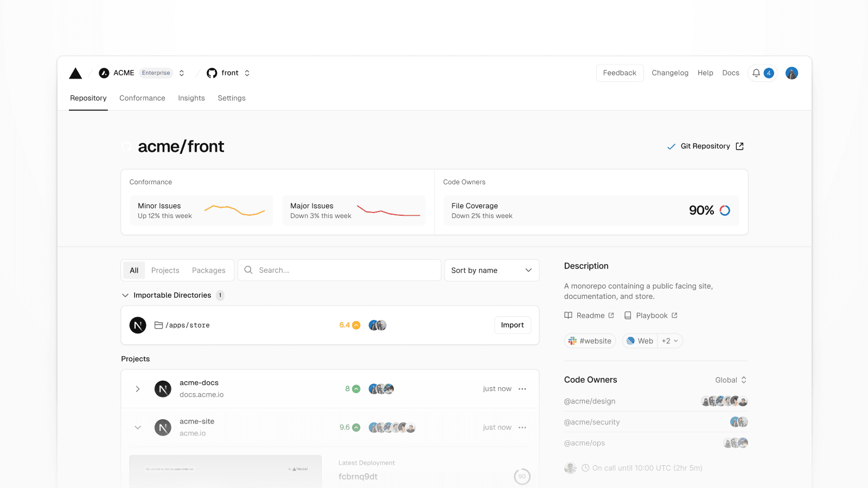Select the All filter toggle
This screenshot has width=868, height=488.
pos(134,271)
